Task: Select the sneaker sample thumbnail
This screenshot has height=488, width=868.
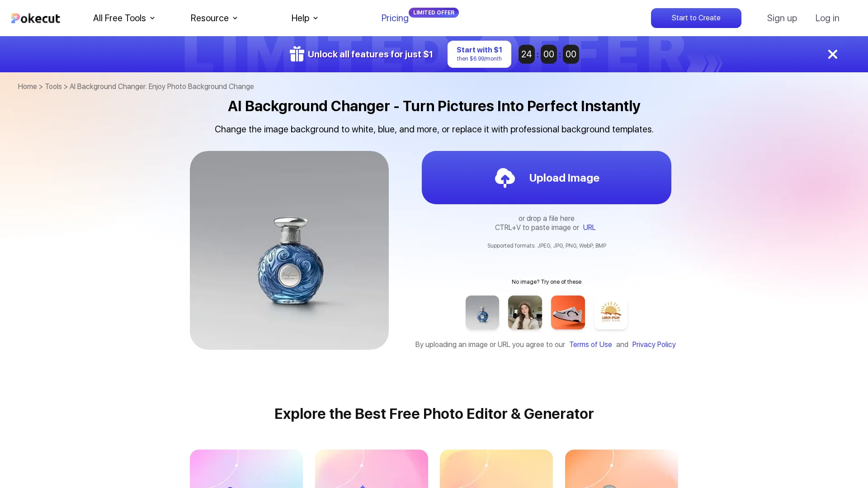Action: tap(568, 312)
